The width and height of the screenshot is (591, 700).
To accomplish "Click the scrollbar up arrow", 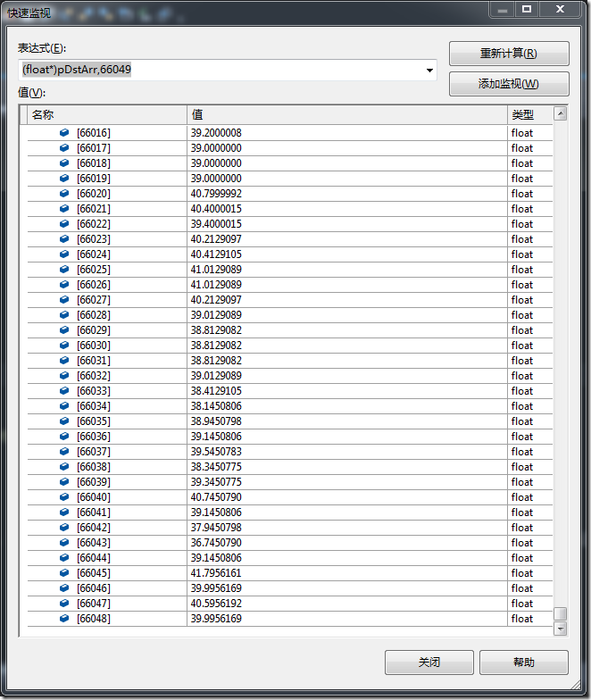I will click(561, 113).
